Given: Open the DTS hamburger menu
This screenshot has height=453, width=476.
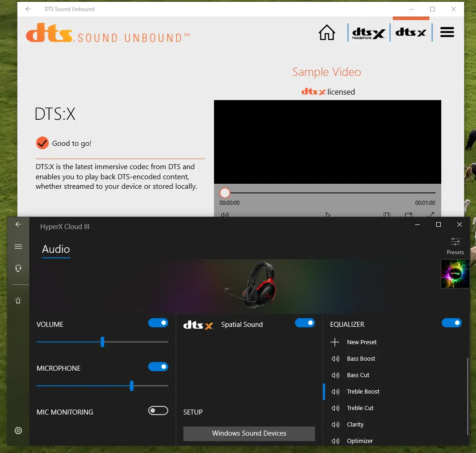Looking at the screenshot, I should pos(447,32).
